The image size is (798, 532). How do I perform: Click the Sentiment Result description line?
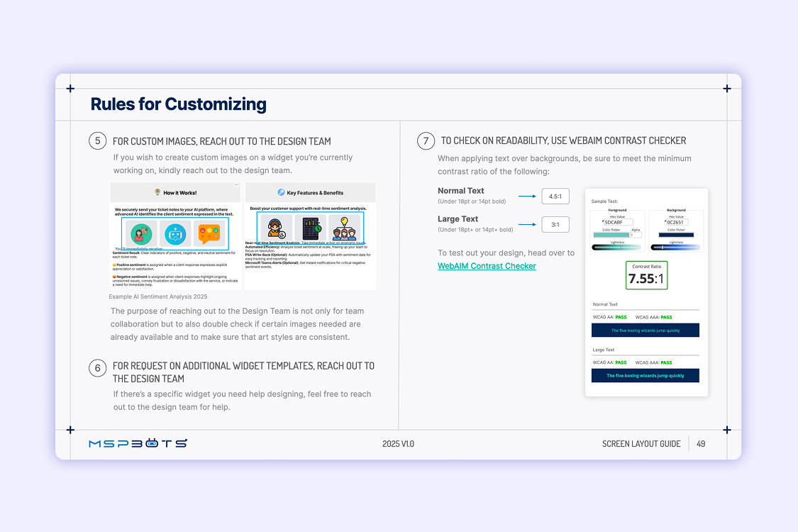pos(174,255)
